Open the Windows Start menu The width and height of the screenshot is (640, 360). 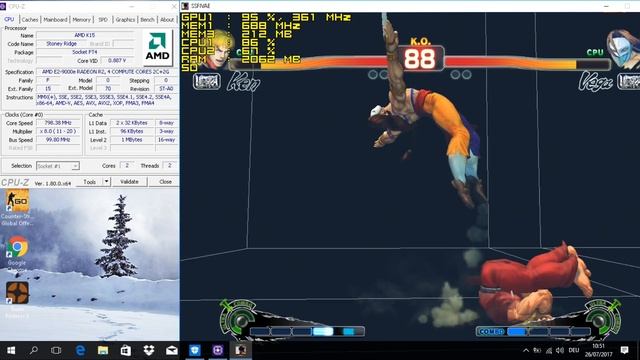pos(11,350)
